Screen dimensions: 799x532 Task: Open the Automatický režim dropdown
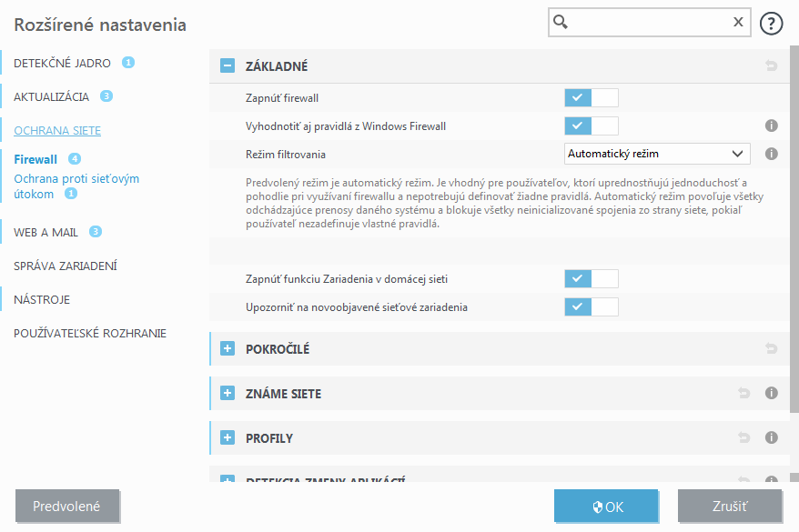tap(656, 154)
